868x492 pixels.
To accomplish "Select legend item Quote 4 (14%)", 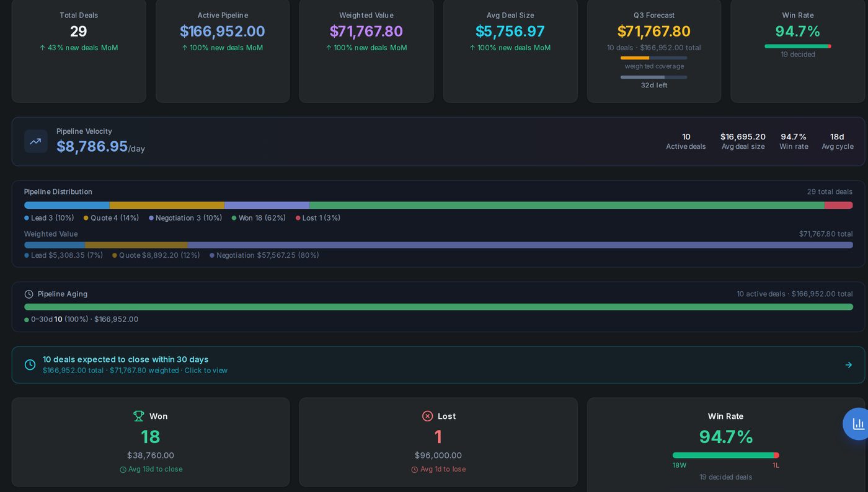I will point(111,217).
